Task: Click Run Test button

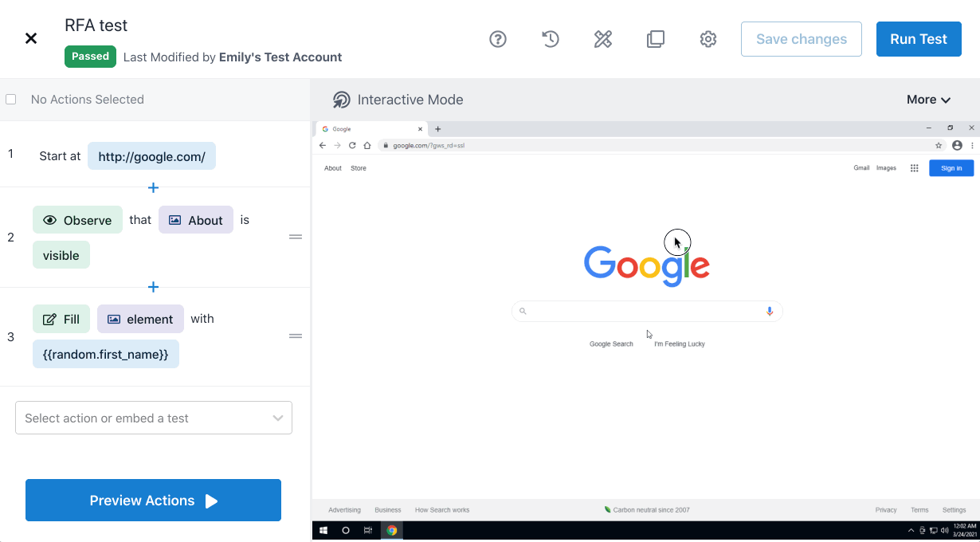Action: click(x=919, y=39)
